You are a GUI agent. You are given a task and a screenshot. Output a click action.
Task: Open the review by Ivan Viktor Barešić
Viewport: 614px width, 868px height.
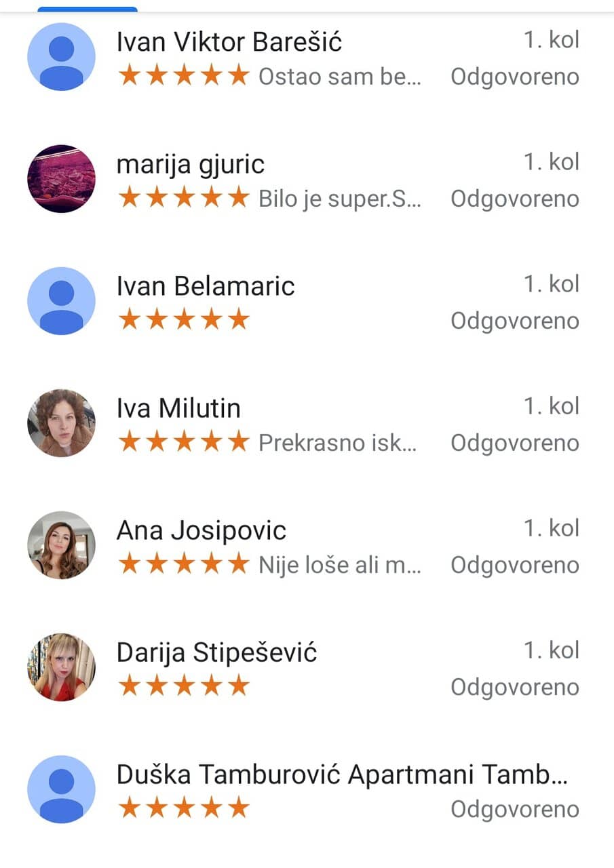(307, 58)
